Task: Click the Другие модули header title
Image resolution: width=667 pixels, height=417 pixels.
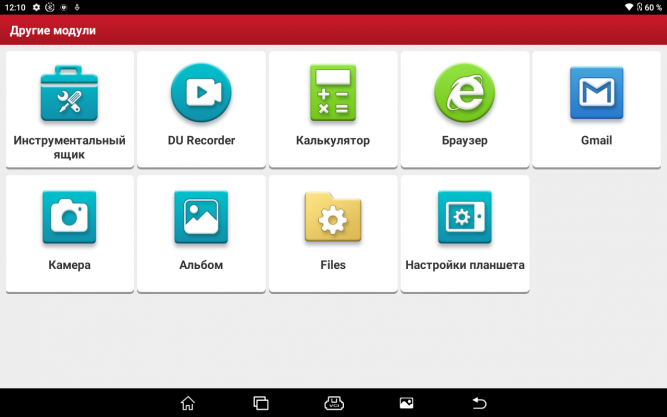Action: 53,31
